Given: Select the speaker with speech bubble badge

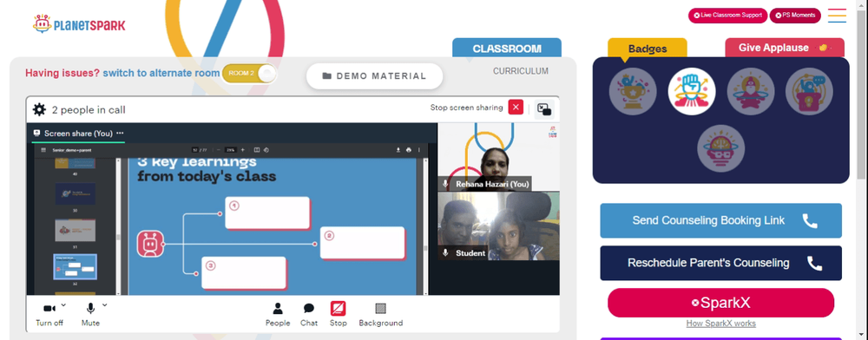Looking at the screenshot, I should (809, 92).
